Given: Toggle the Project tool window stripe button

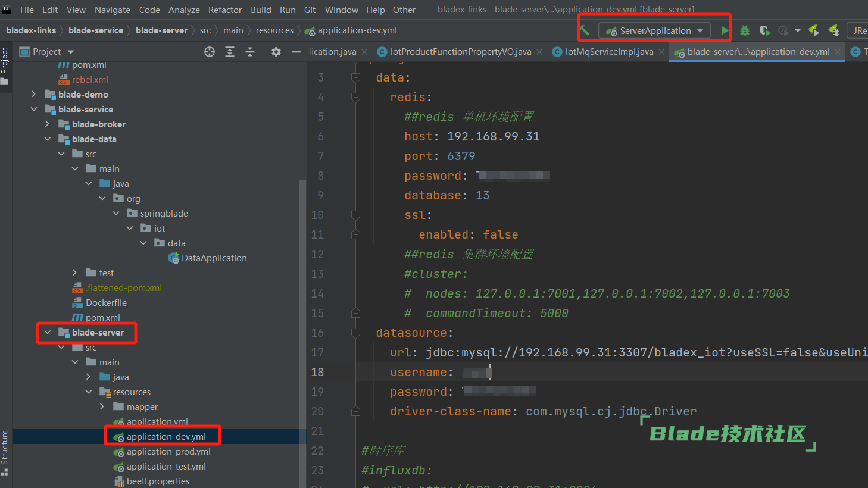Looking at the screenshot, I should point(5,66).
